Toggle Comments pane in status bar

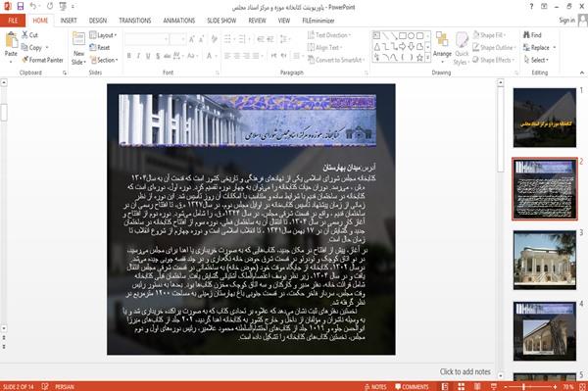[412, 387]
